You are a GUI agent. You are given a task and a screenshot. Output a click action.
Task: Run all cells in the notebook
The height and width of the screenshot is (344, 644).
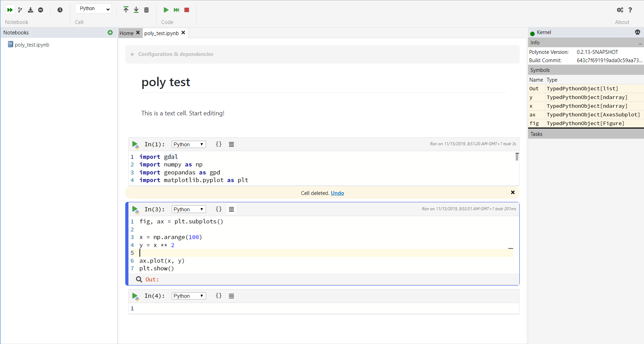[x=10, y=10]
